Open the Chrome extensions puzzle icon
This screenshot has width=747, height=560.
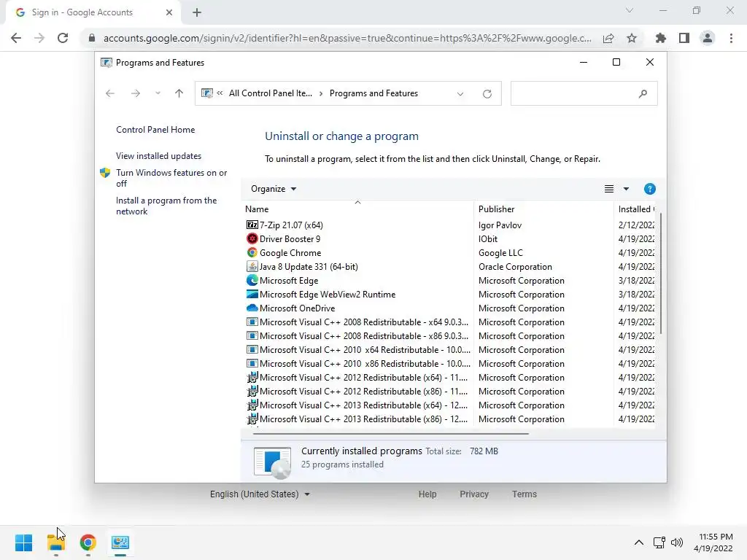[x=660, y=38]
